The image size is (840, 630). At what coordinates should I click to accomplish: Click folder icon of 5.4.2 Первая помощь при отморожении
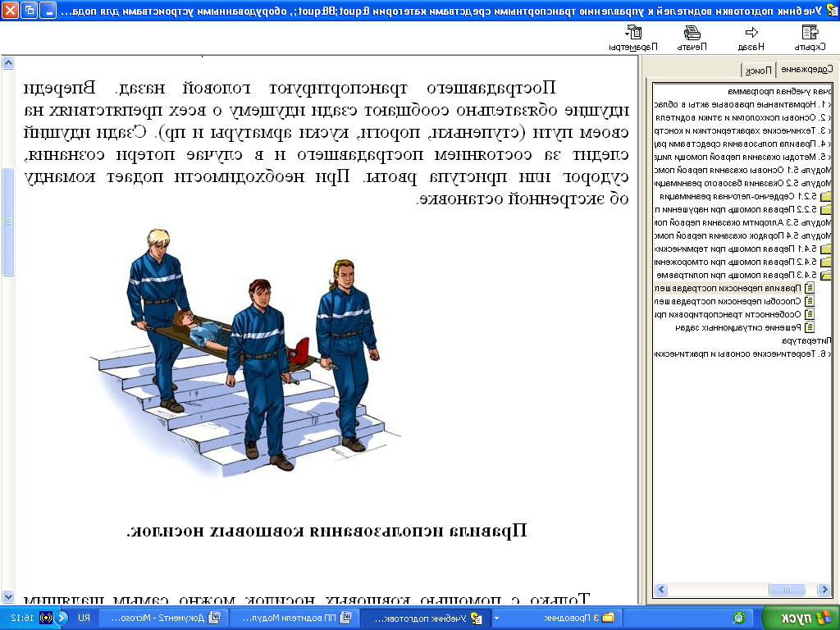point(825,262)
